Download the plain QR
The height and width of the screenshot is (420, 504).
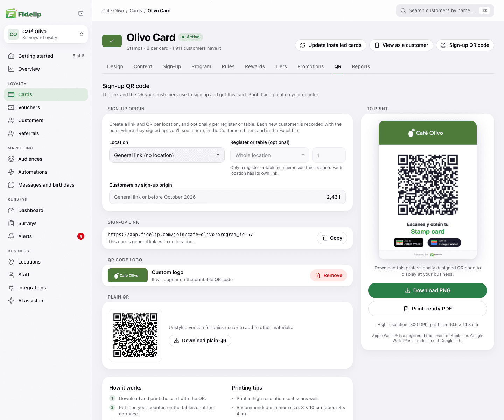tap(200, 341)
